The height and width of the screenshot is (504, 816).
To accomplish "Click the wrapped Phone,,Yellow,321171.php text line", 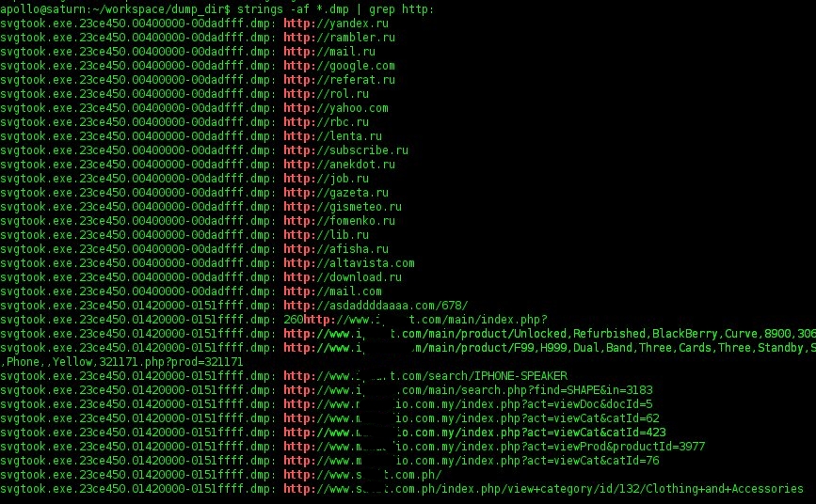I will [121, 361].
